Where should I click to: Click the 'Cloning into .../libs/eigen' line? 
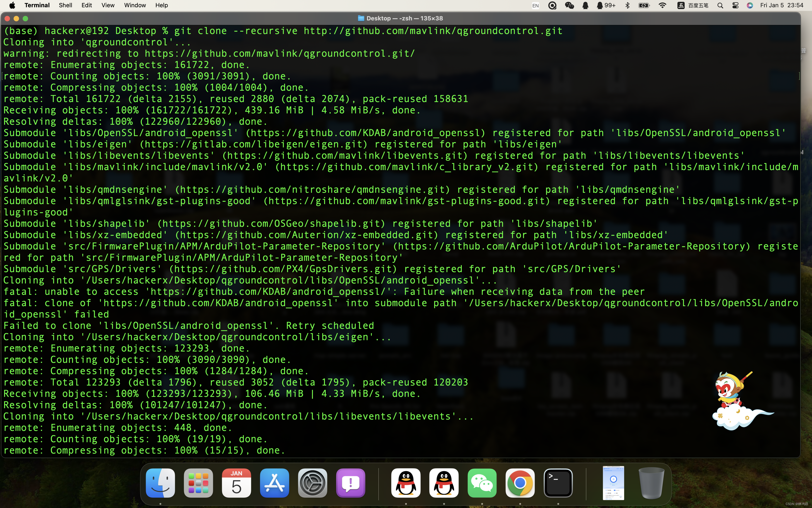197,337
